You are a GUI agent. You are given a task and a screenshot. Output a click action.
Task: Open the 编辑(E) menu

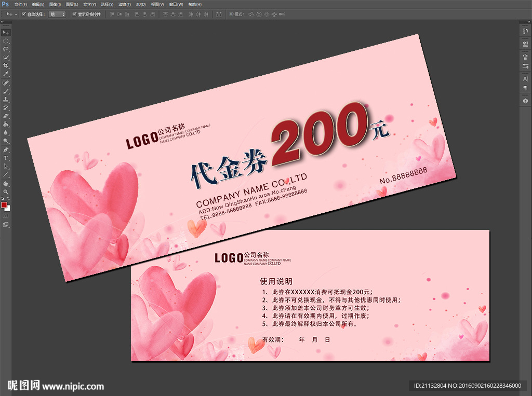tap(38, 4)
